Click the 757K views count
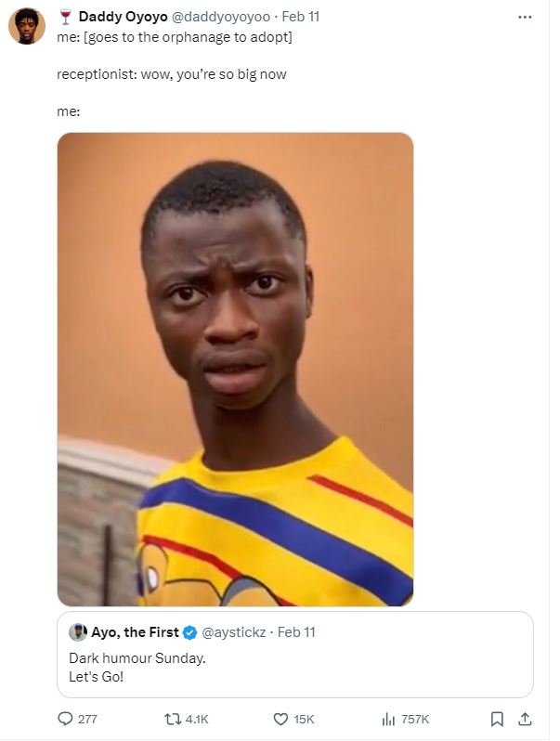This screenshot has width=560, height=741. [x=414, y=719]
